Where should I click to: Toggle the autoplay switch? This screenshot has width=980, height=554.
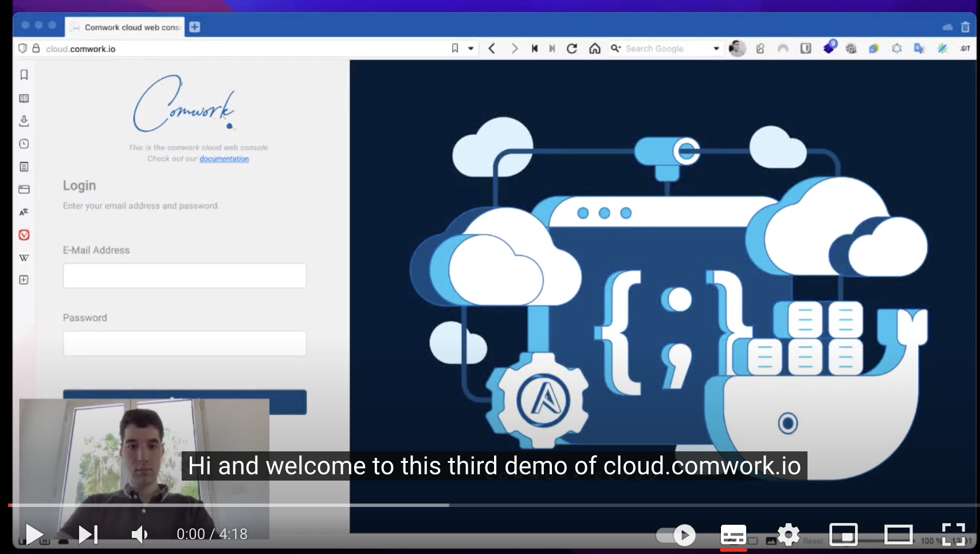point(676,535)
